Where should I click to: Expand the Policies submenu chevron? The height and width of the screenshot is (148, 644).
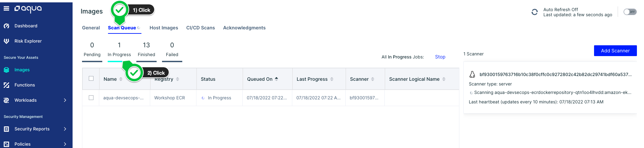point(65,144)
